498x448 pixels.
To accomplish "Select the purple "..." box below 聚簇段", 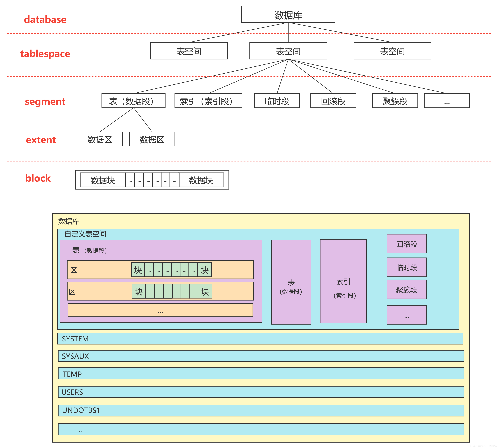I will click(x=407, y=315).
